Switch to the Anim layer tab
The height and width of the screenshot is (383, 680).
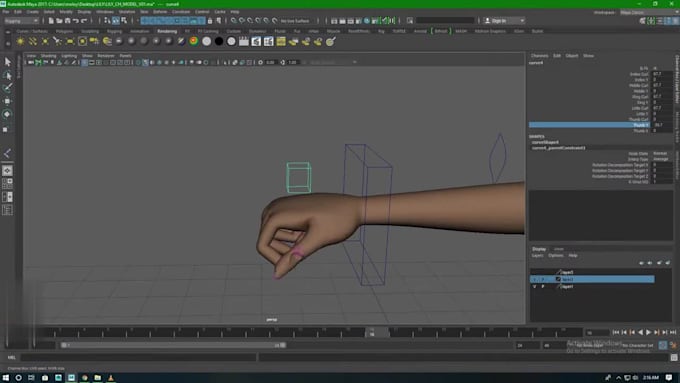tap(559, 249)
